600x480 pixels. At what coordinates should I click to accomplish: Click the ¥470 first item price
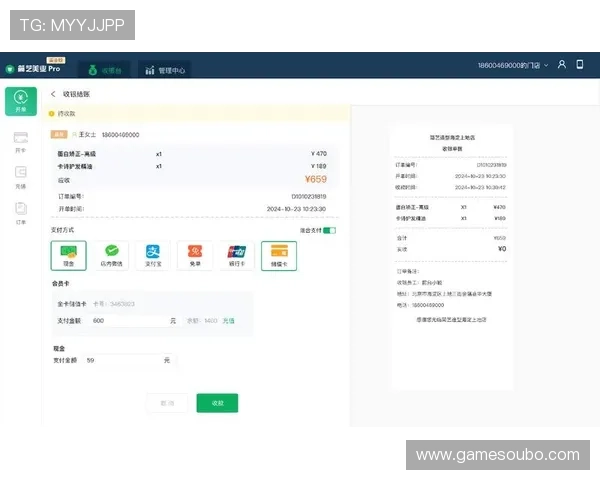[319, 153]
